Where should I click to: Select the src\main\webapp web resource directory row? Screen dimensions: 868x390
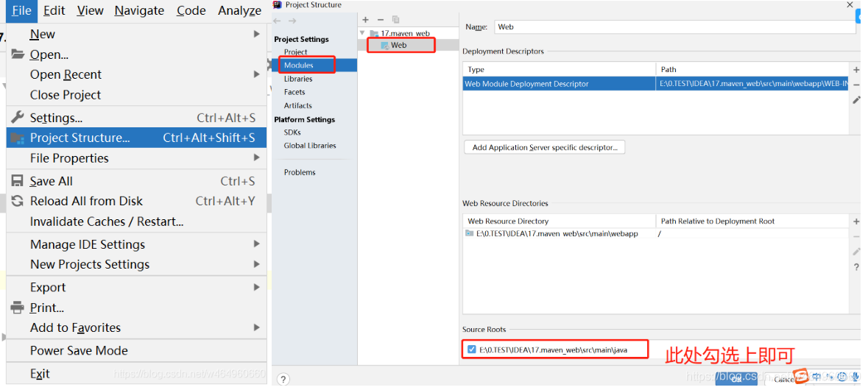[655, 233]
